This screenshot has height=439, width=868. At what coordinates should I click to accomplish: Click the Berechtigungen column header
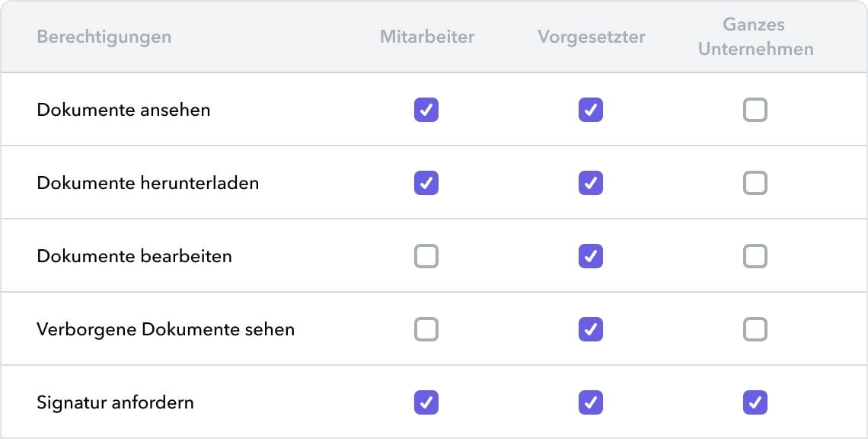(104, 37)
